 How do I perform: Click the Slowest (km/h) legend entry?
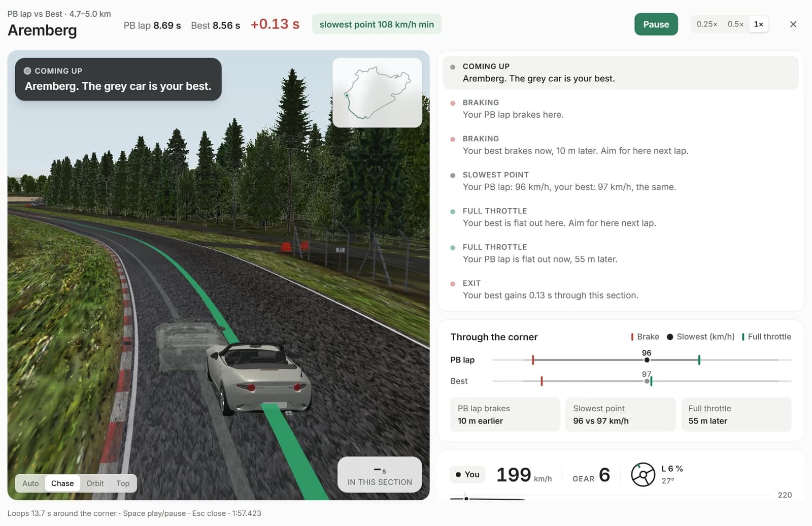pos(701,337)
